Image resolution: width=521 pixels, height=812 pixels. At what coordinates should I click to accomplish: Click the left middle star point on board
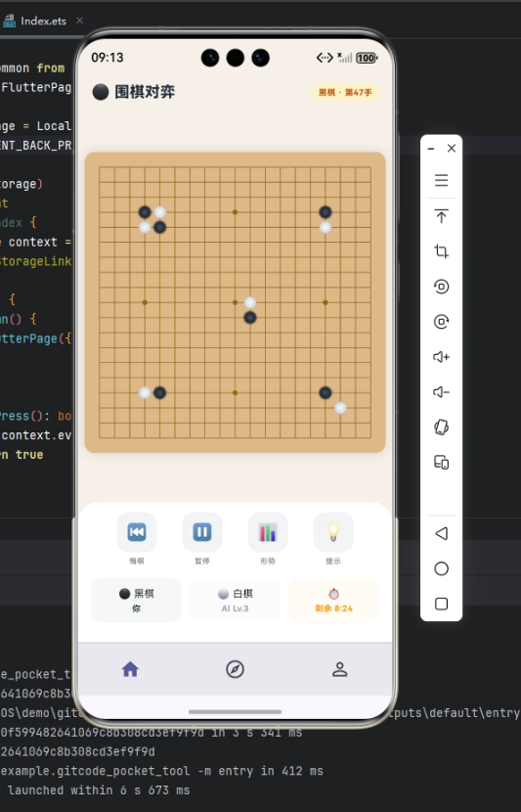point(145,302)
